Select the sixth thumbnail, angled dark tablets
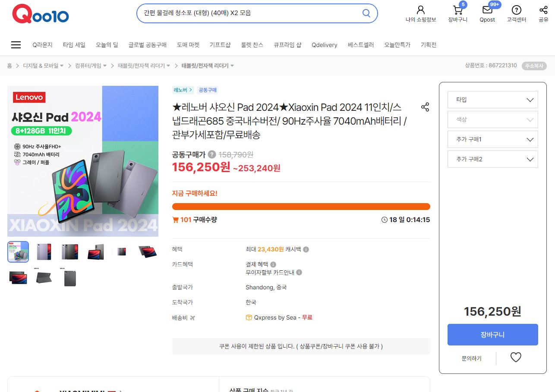 coord(148,252)
